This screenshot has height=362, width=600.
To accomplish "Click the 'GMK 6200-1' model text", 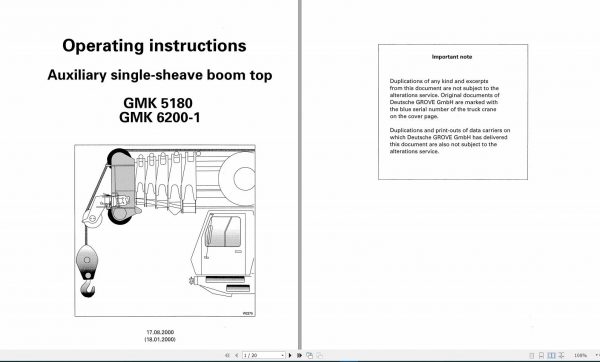I will click(160, 117).
